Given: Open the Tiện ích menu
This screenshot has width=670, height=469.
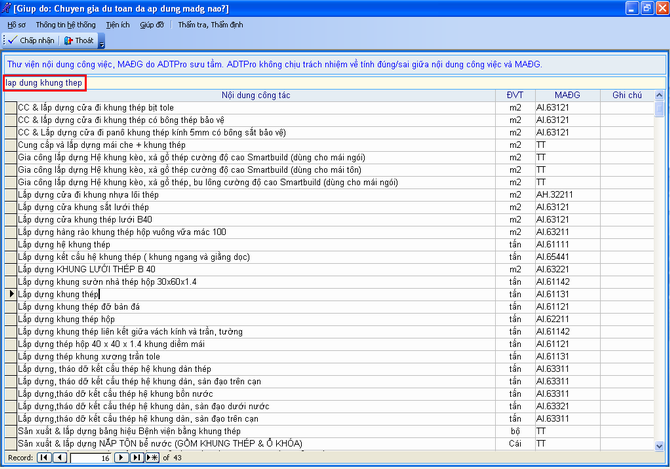Looking at the screenshot, I should [117, 23].
